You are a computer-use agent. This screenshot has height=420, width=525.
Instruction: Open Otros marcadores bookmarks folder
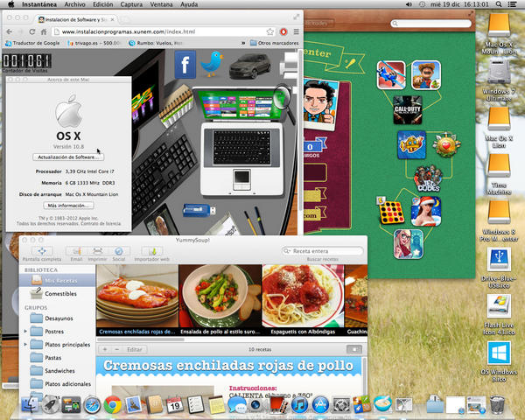point(274,43)
